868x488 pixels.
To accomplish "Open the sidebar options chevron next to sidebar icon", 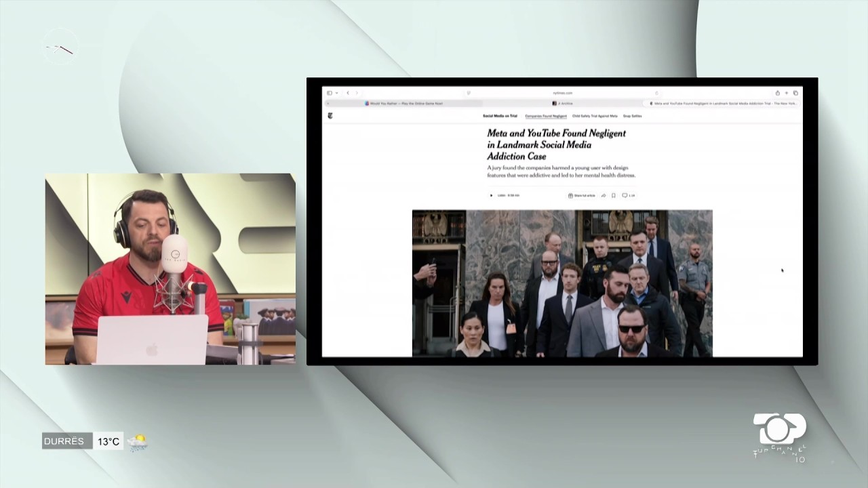I will [336, 93].
